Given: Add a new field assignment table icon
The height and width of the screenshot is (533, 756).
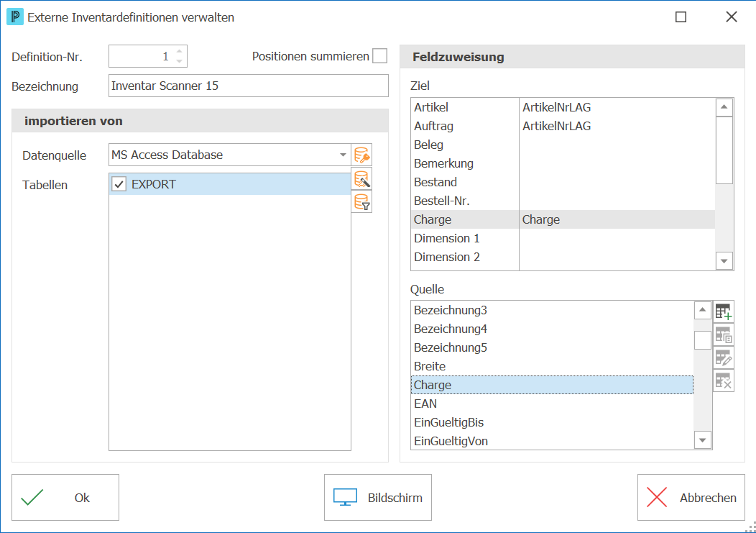Looking at the screenshot, I should (x=723, y=312).
